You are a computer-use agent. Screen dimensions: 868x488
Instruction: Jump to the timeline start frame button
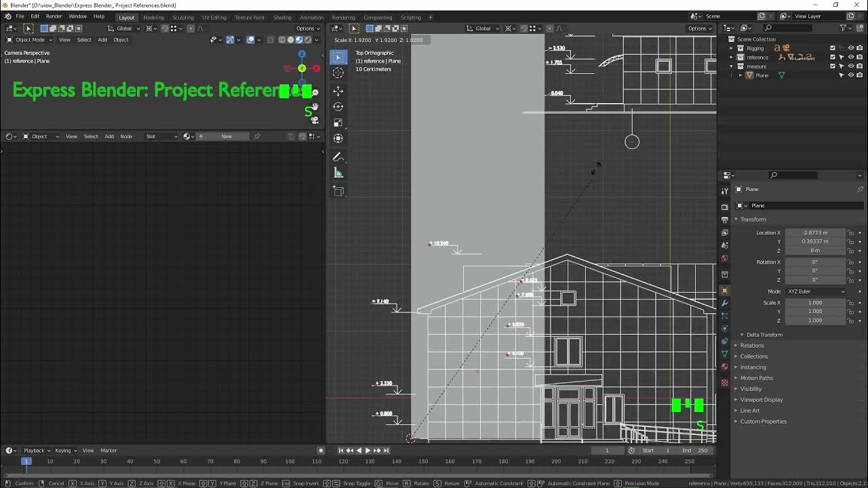(341, 450)
